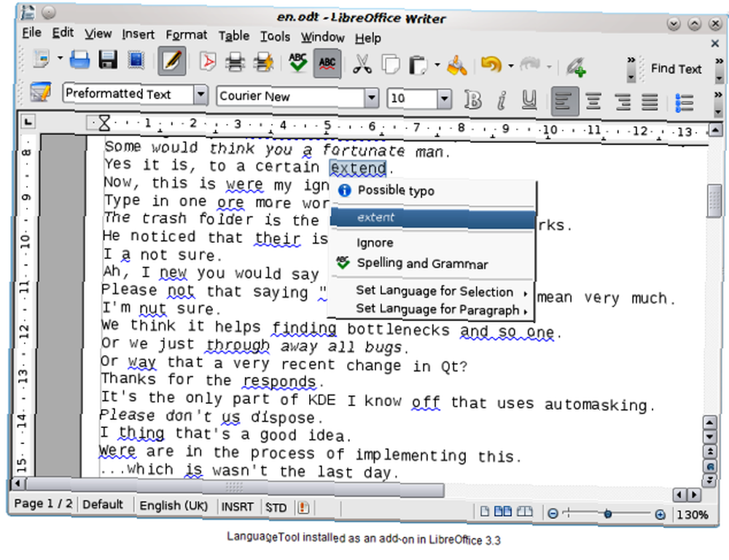This screenshot has width=729, height=560.
Task: Click the New document icon
Action: pos(42,60)
